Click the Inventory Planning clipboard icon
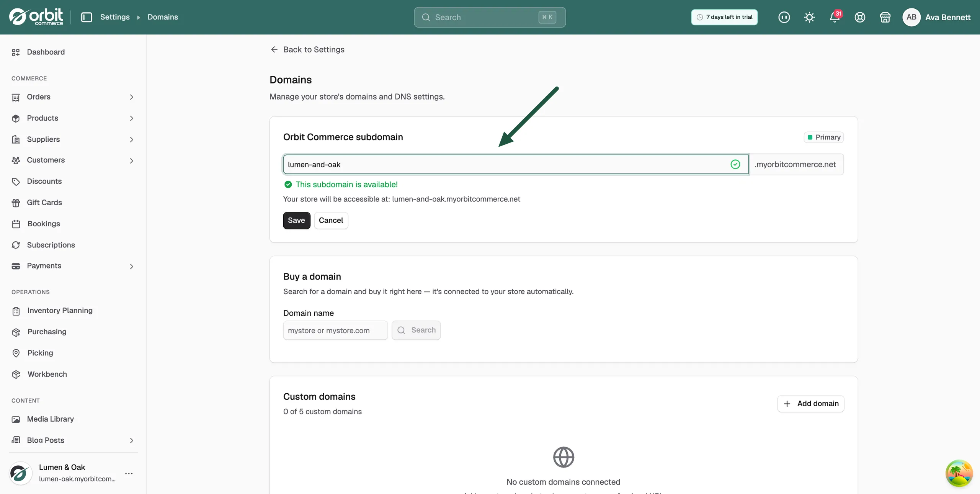This screenshot has height=494, width=980. [16, 311]
